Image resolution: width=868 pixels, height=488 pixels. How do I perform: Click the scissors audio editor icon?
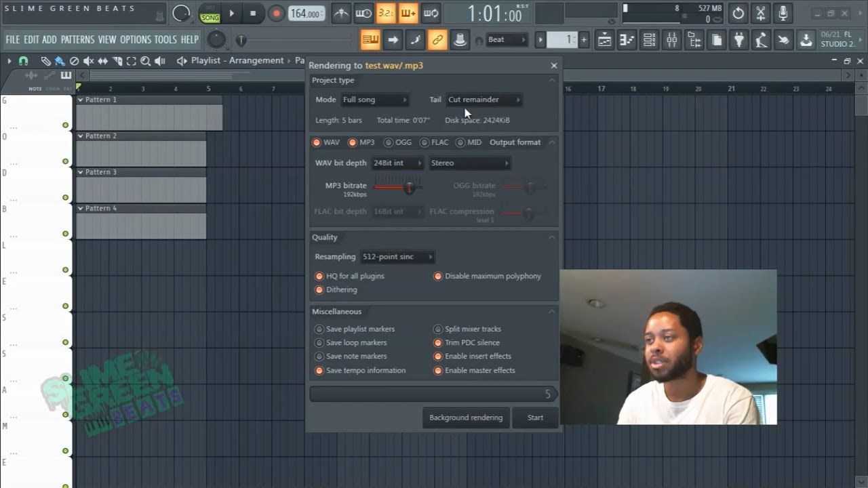tap(760, 13)
